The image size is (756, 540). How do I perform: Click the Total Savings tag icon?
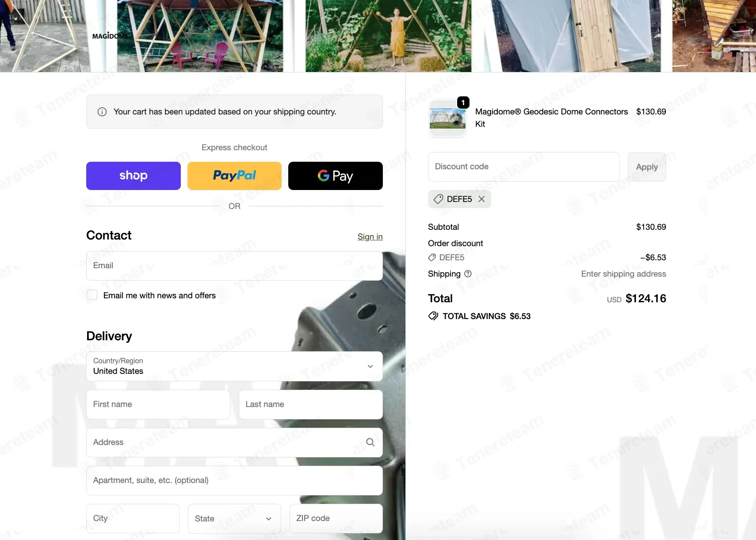[433, 316]
